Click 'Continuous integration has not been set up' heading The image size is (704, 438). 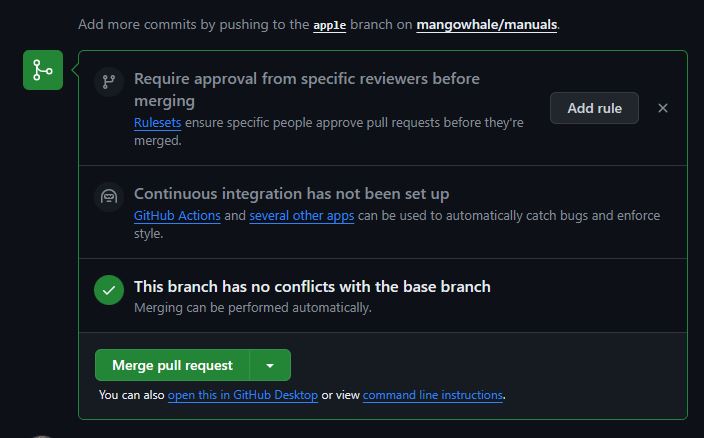(291, 194)
